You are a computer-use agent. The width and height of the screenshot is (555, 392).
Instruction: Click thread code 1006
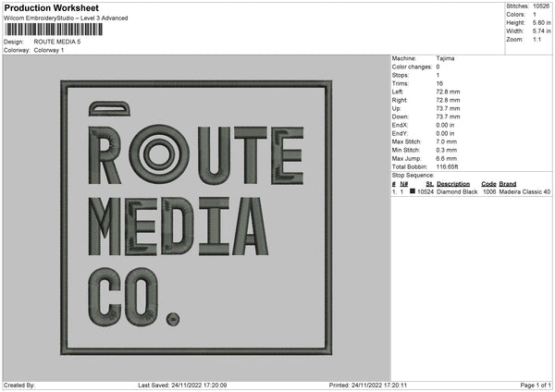[489, 191]
